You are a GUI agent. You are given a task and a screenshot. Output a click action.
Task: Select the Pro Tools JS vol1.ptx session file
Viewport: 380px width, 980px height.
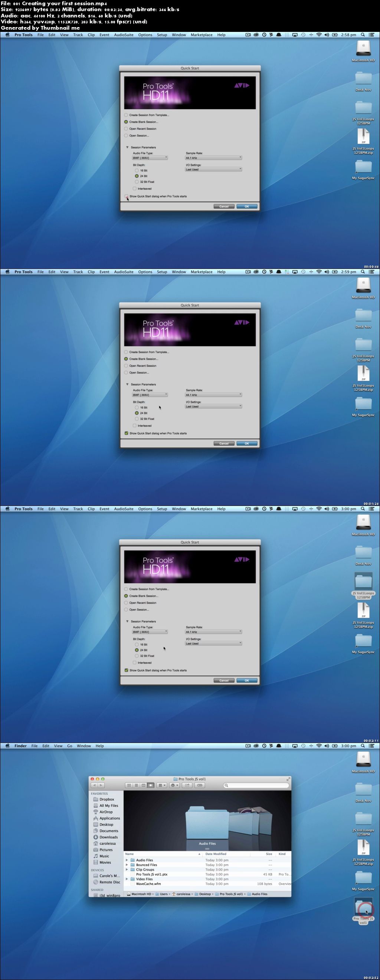pos(151,874)
